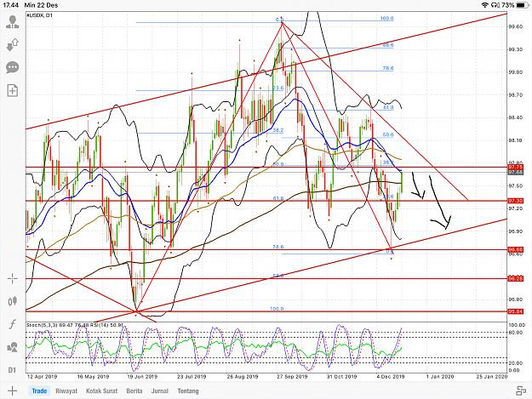532x399 pixels.
Task: Select the crosshair cursor tool
Action: click(x=13, y=279)
